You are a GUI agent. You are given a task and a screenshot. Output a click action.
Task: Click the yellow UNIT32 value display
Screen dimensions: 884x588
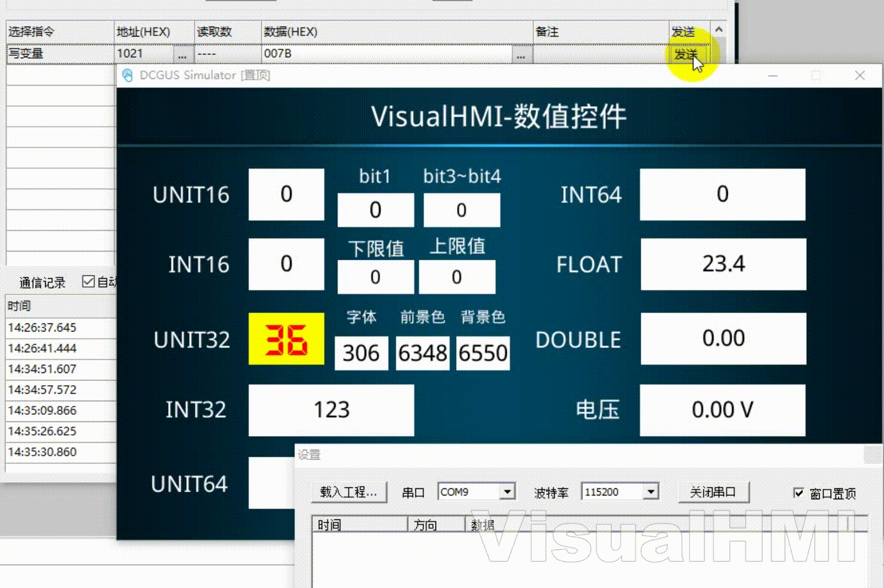tap(286, 339)
